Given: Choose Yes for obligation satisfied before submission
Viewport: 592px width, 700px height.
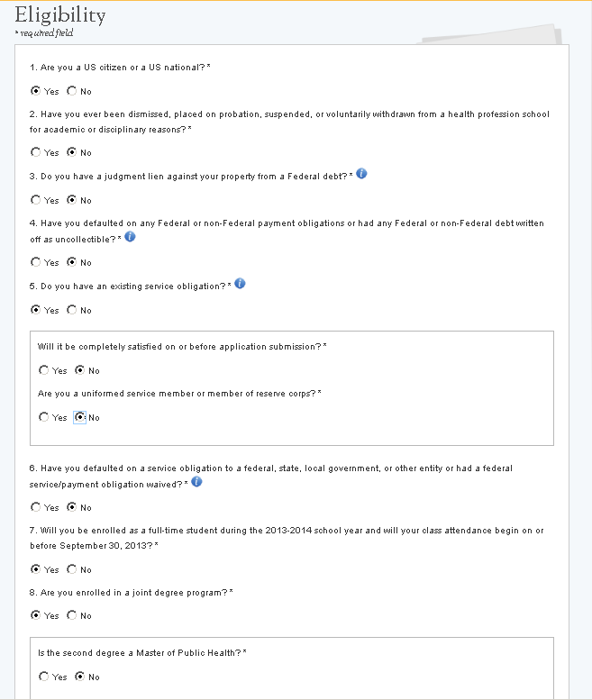Looking at the screenshot, I should [x=44, y=370].
